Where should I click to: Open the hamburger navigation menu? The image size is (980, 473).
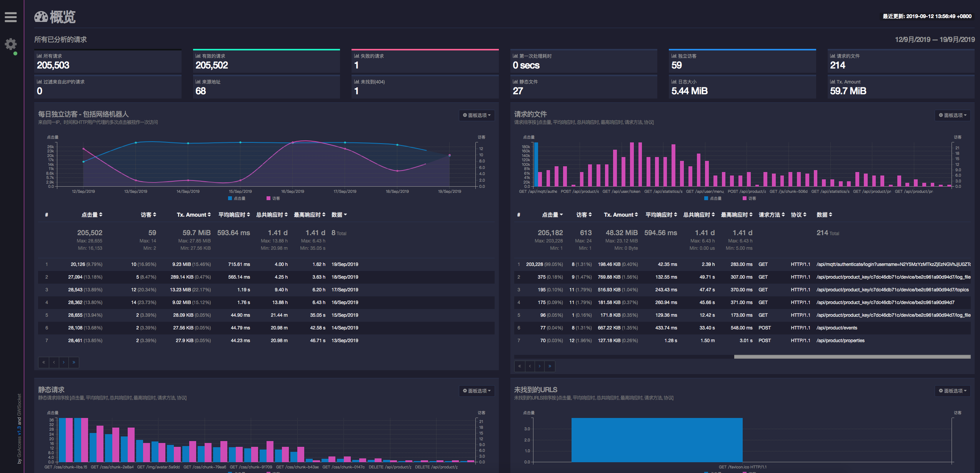click(x=11, y=17)
